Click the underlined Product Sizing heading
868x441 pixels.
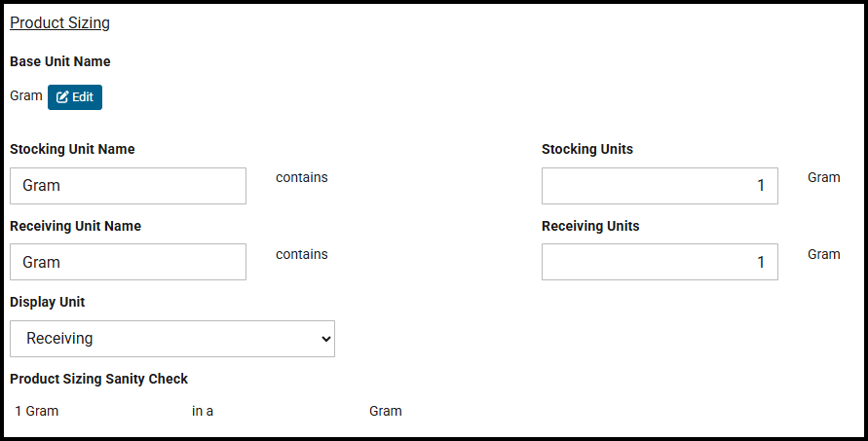[x=59, y=22]
